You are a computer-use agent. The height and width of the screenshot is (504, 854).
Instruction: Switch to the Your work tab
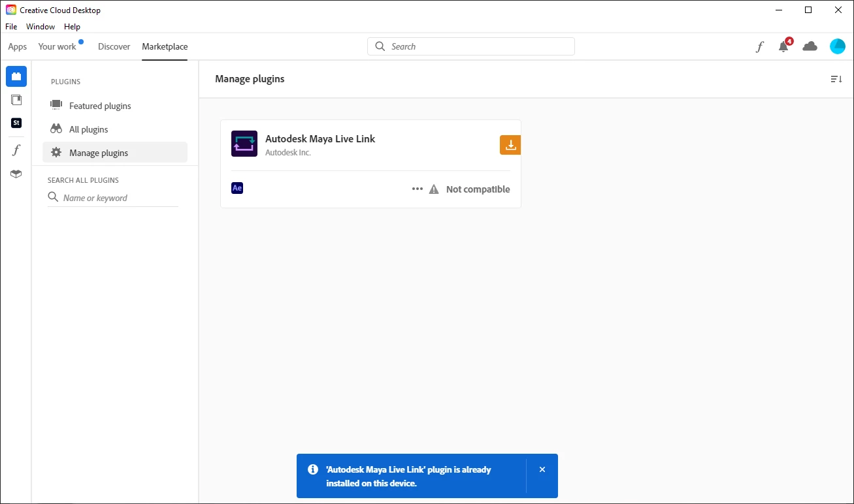pos(57,46)
